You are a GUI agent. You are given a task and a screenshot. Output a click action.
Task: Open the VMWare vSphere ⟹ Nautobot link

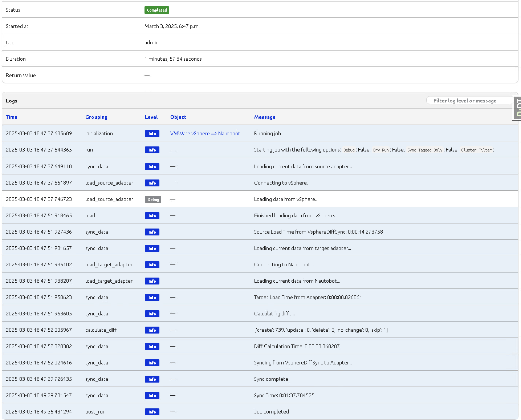coord(205,133)
